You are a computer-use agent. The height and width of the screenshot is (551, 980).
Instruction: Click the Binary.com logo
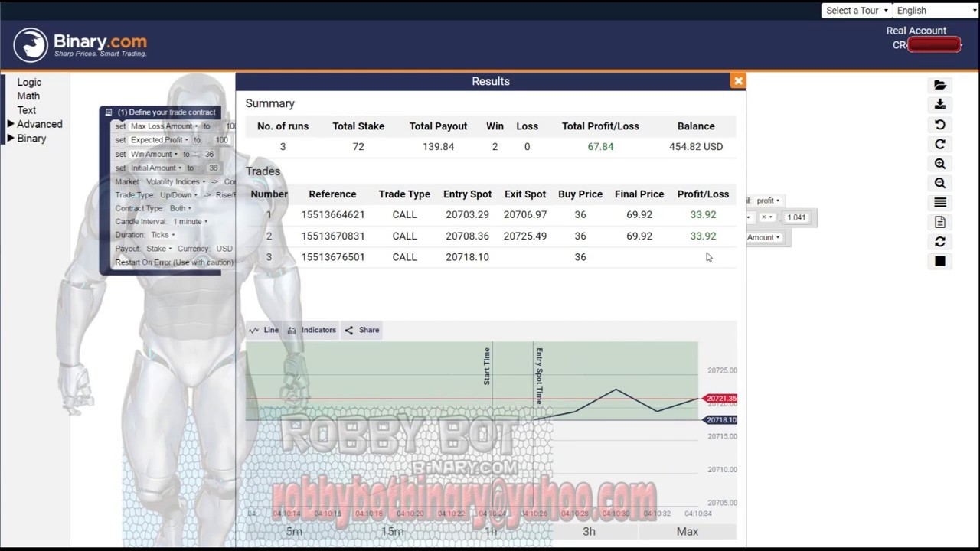point(80,44)
